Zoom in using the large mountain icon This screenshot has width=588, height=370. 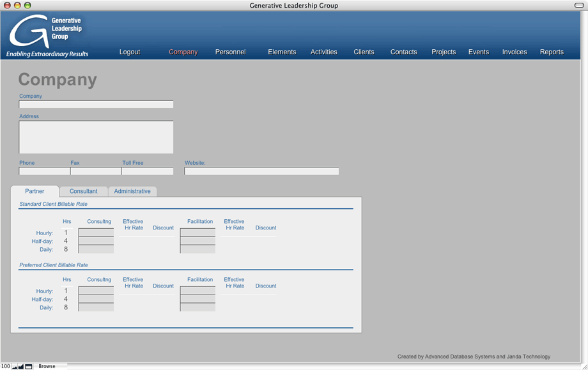tap(21, 367)
